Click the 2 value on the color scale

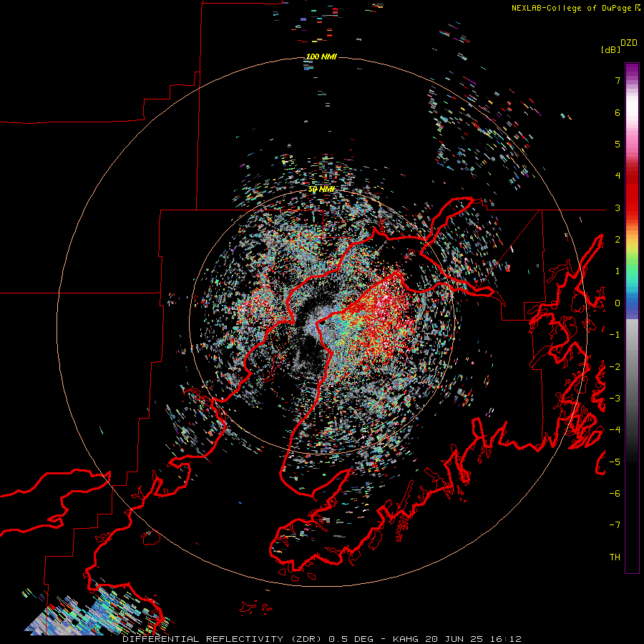tap(618, 240)
